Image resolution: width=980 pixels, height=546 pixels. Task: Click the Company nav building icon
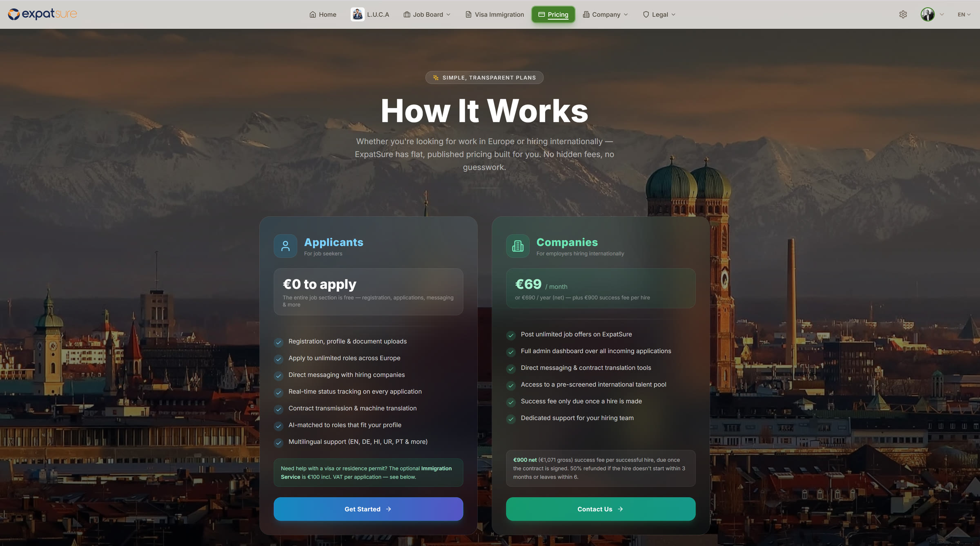click(x=586, y=14)
